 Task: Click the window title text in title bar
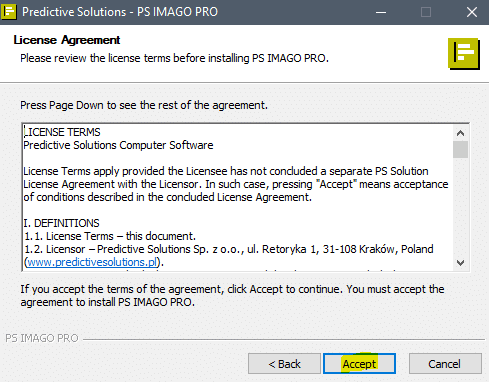click(120, 12)
